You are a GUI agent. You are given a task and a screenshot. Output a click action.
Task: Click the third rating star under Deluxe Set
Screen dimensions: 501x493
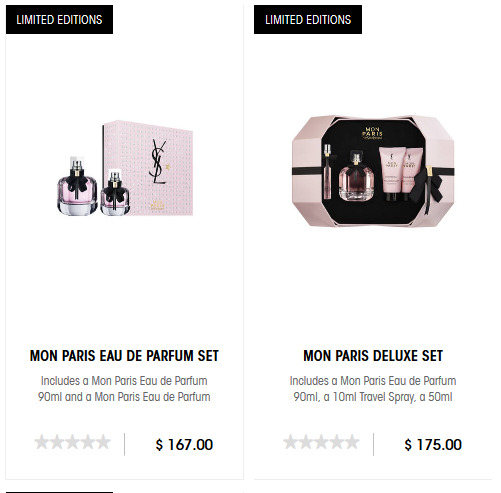[x=321, y=442]
